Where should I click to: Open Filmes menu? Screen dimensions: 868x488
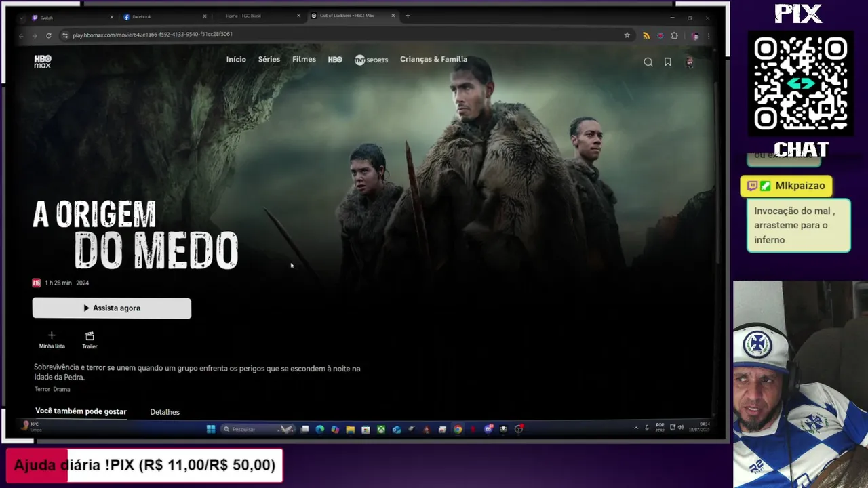pos(304,60)
